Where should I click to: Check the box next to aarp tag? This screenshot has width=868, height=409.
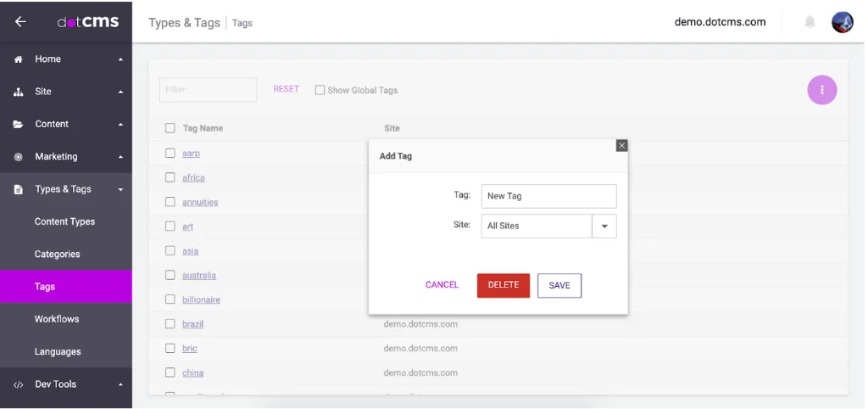click(x=170, y=154)
